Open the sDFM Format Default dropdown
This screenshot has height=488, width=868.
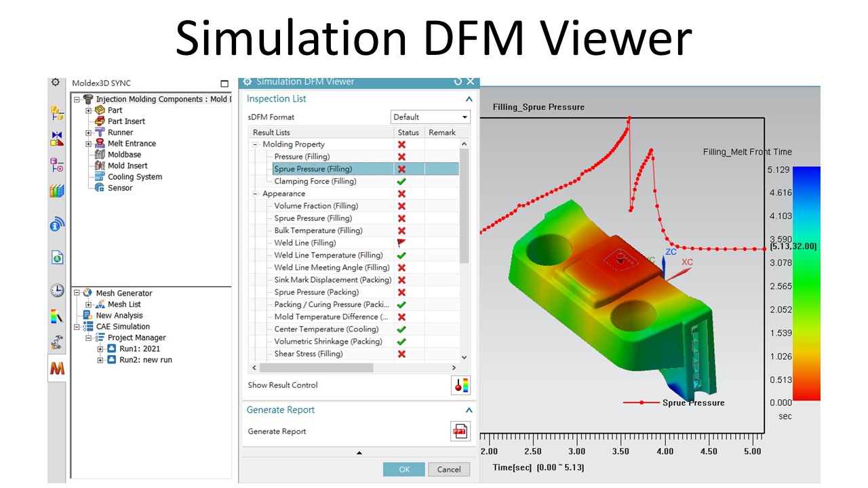click(431, 117)
